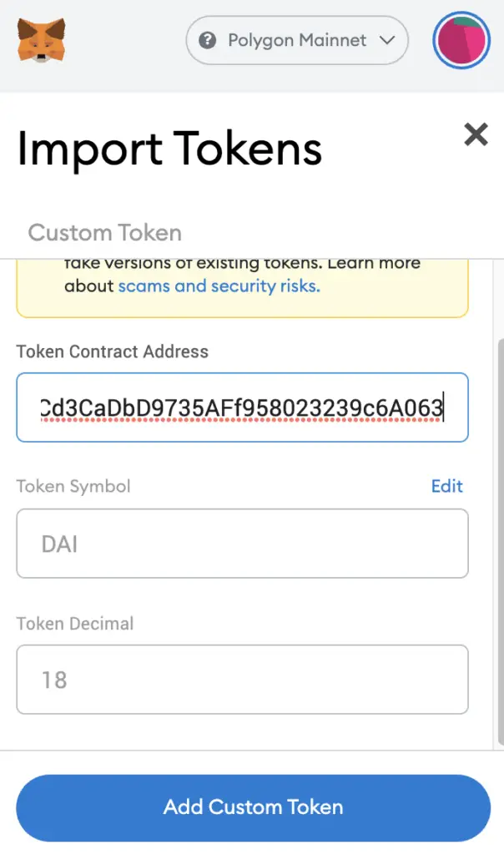The height and width of the screenshot is (855, 504).
Task: Expand the Polygon Mainnet network chevron
Action: point(387,40)
